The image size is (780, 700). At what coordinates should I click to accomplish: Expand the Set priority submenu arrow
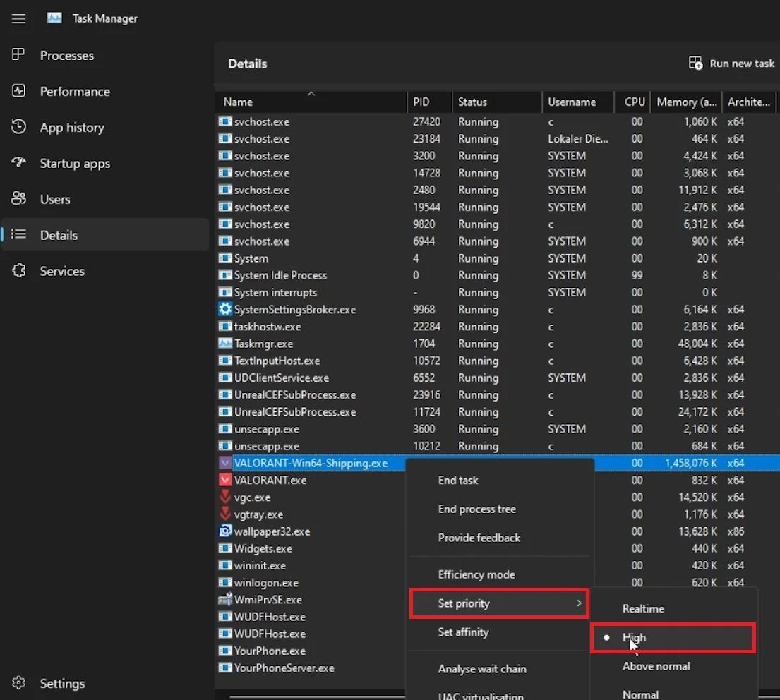tap(579, 603)
